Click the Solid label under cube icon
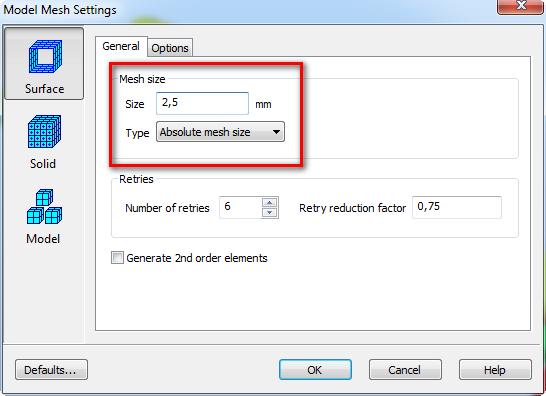This screenshot has height=396, width=546. coord(43,164)
